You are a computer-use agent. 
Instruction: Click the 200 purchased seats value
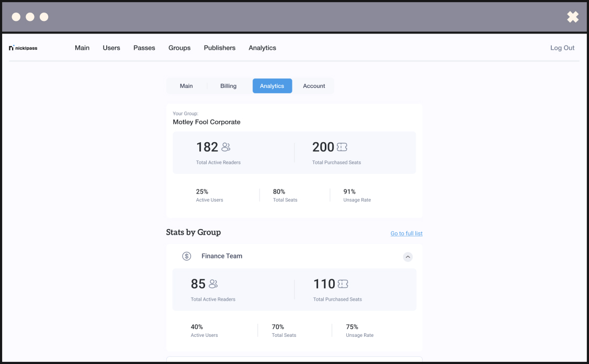point(323,147)
